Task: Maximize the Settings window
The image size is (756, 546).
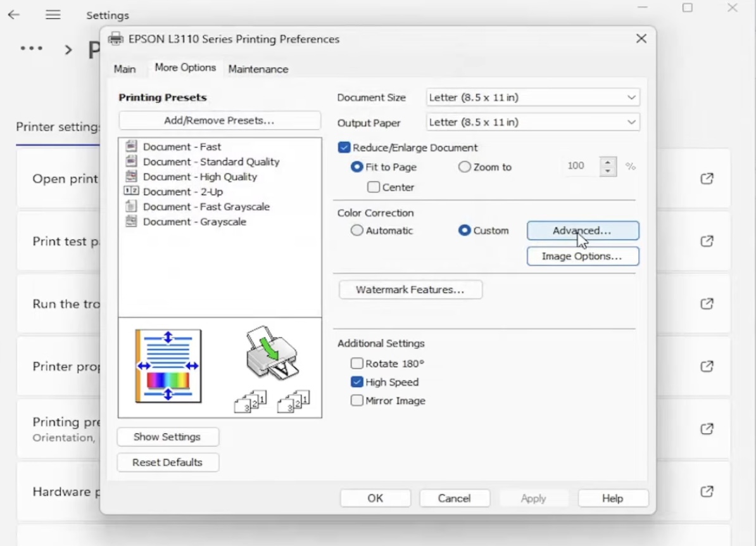Action: 688,8
